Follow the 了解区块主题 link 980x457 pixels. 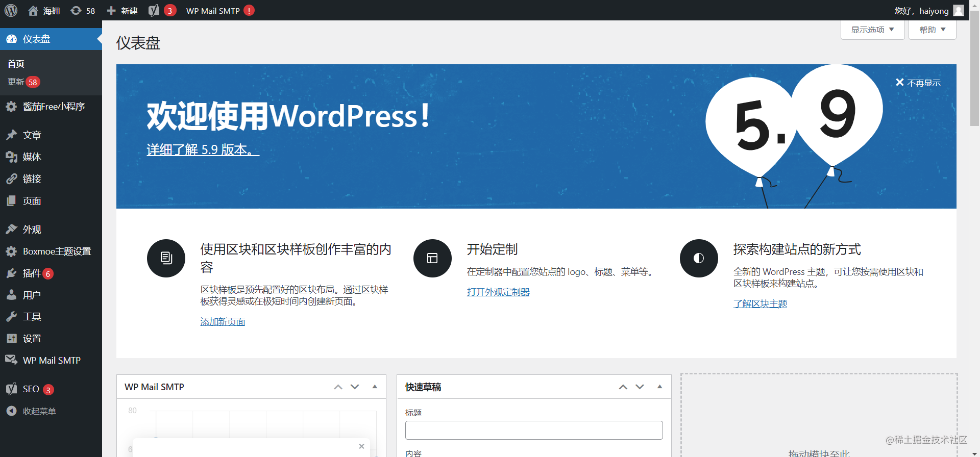click(x=760, y=304)
